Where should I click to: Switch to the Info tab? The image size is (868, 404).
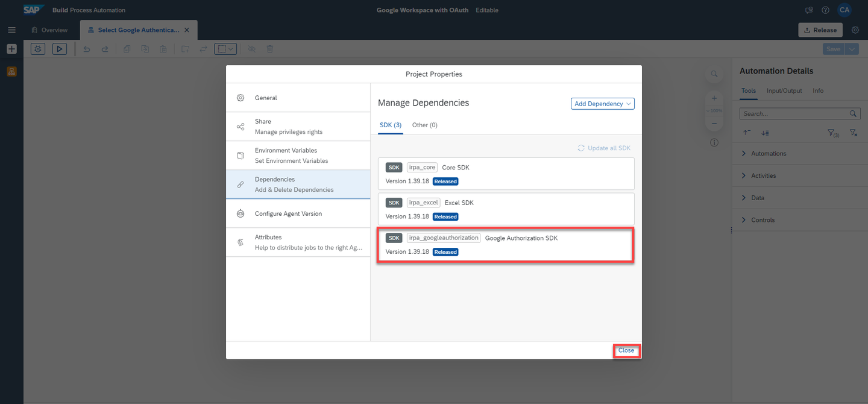pyautogui.click(x=818, y=90)
